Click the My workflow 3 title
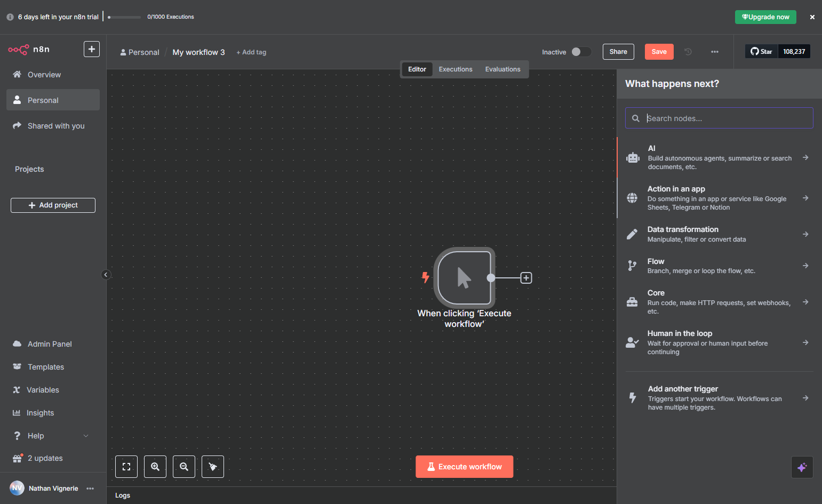This screenshot has height=504, width=822. (x=198, y=52)
